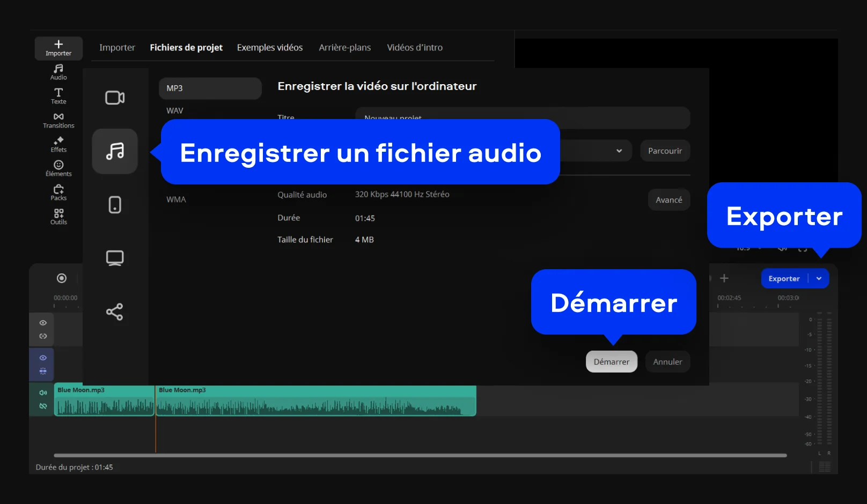The height and width of the screenshot is (504, 867).
Task: Click the timeline horizontal scrollbar
Action: click(420, 455)
